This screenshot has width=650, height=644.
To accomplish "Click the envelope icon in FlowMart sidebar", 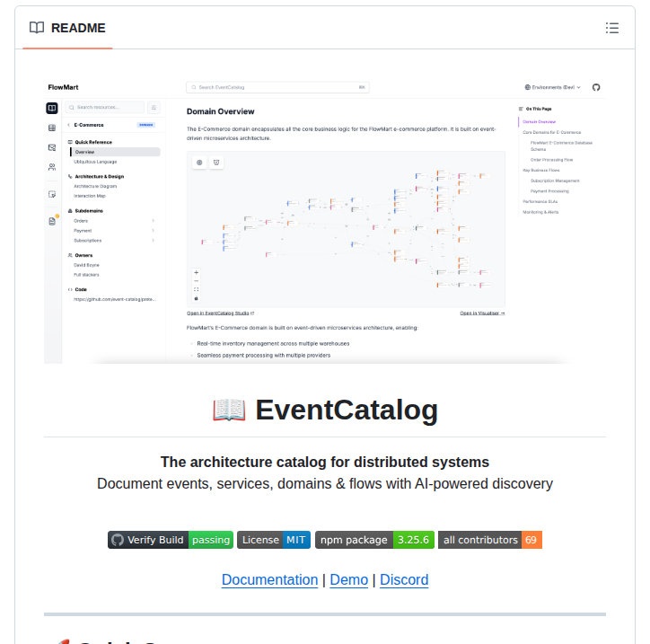I will point(53,147).
